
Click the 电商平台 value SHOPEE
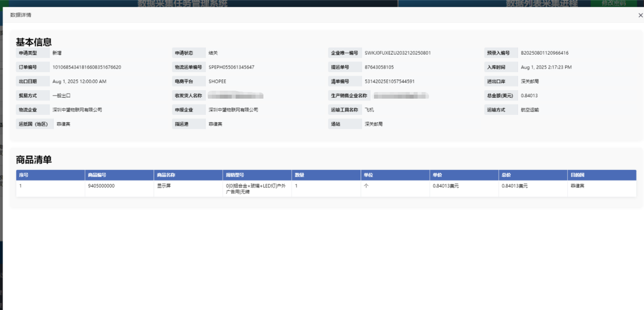coord(217,81)
